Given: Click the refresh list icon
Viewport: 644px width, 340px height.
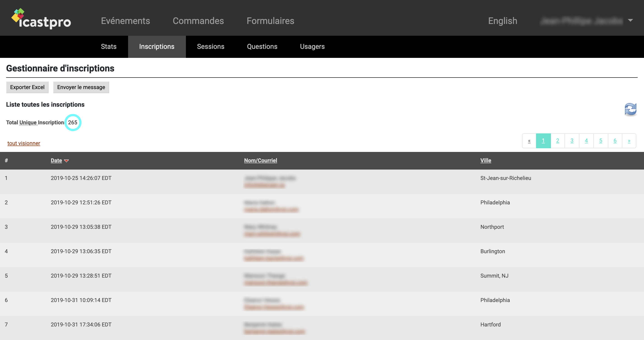Looking at the screenshot, I should pyautogui.click(x=630, y=109).
